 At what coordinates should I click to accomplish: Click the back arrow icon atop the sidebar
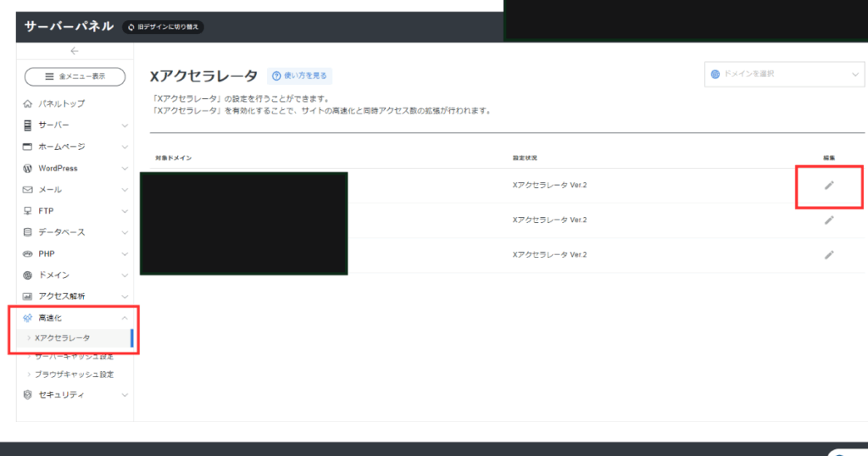pos(75,51)
